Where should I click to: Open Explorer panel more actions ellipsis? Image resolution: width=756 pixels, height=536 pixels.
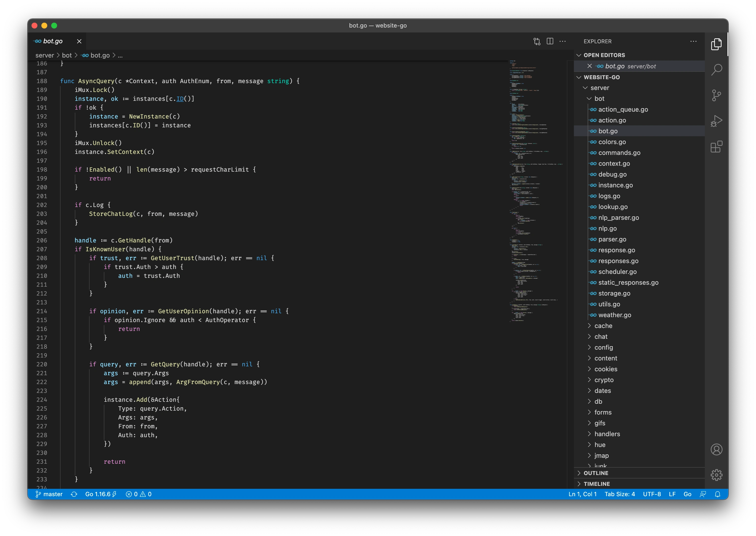(x=693, y=41)
